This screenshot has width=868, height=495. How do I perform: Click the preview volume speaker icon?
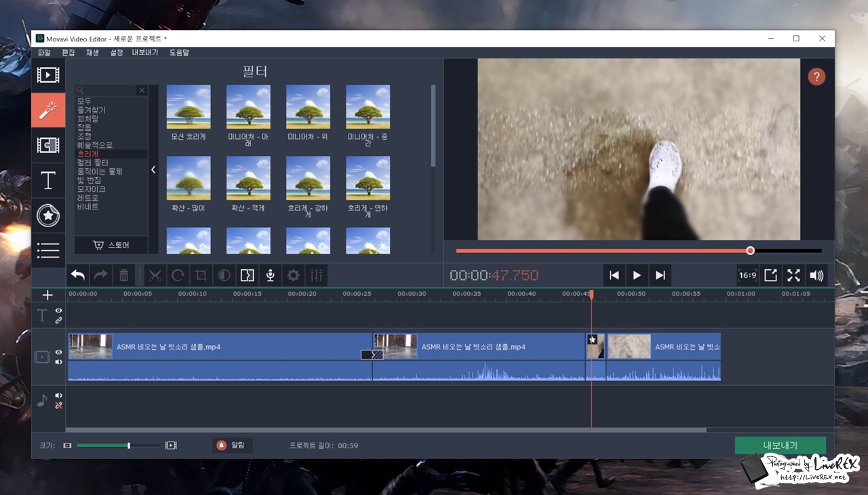click(x=816, y=275)
